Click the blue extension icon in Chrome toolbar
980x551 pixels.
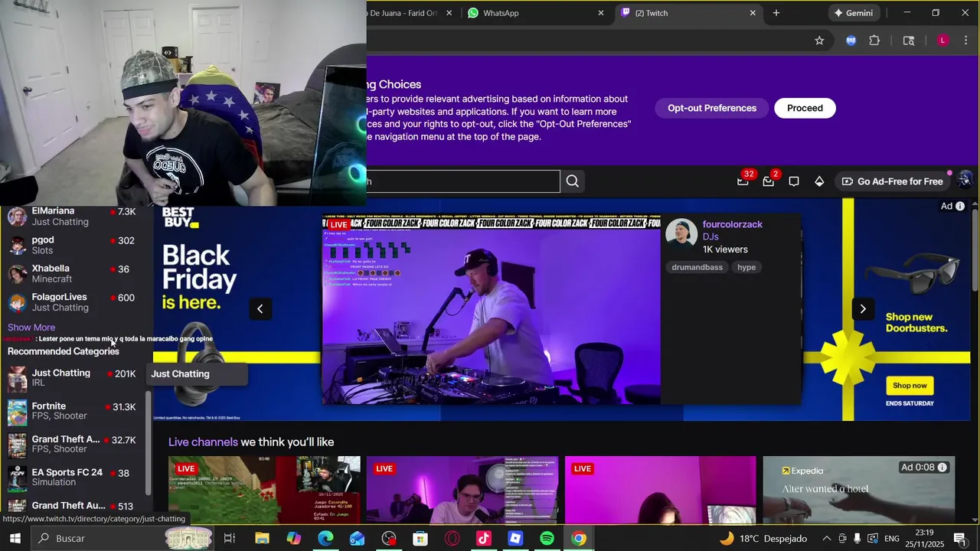(x=851, y=41)
